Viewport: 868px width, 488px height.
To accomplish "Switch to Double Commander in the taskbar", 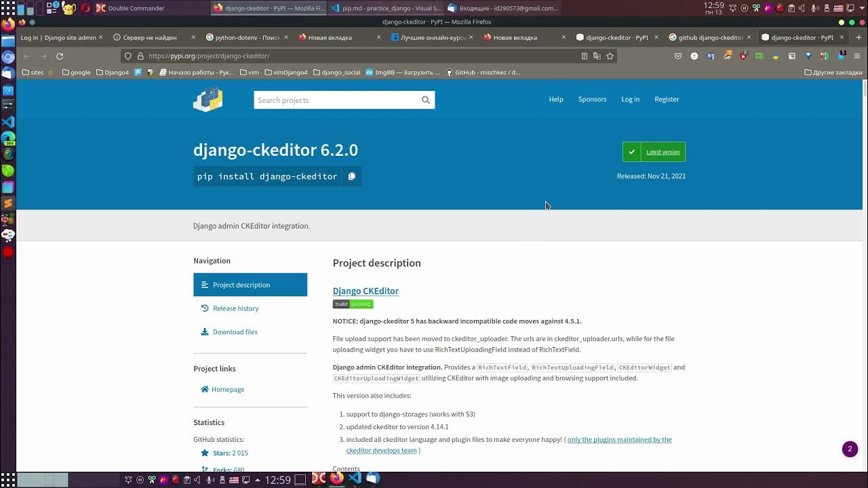I will point(151,8).
